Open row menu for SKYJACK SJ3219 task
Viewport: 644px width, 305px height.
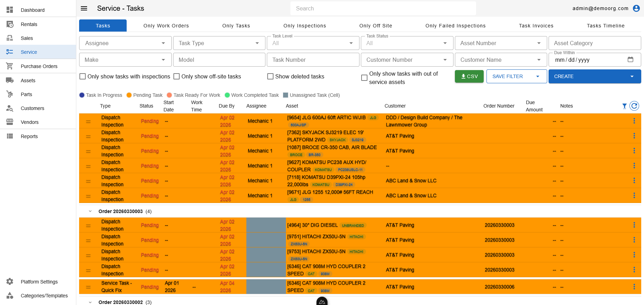tap(634, 136)
